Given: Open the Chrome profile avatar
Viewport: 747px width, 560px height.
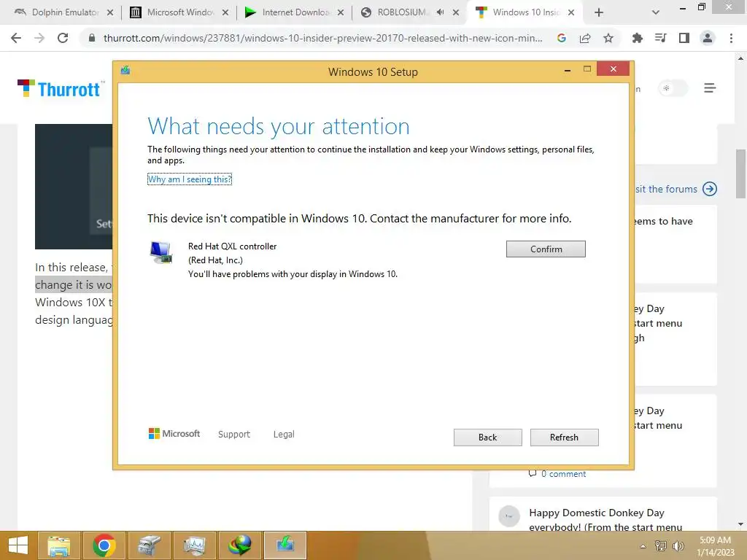Looking at the screenshot, I should [708, 38].
